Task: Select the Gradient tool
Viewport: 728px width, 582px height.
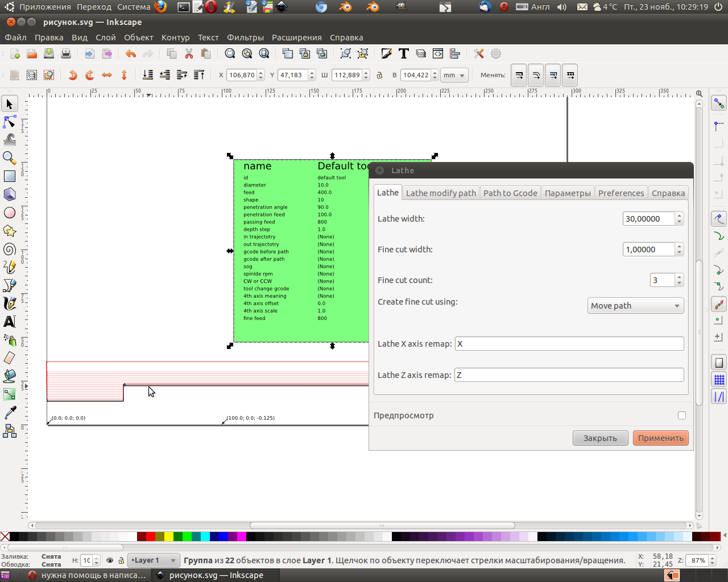Action: 10,394
